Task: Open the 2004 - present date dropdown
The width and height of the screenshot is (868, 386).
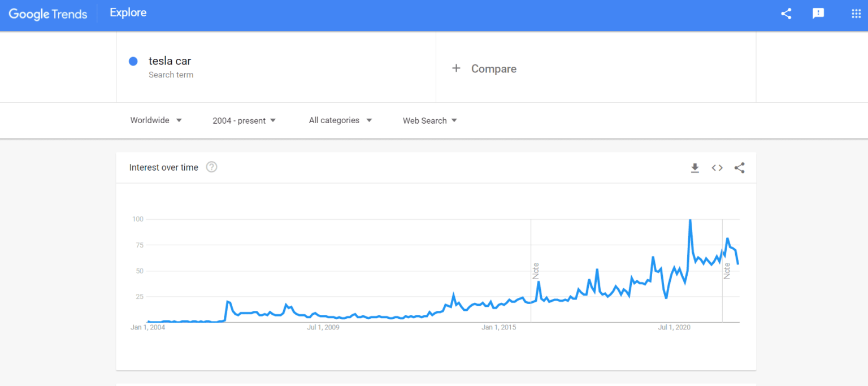Action: 244,120
